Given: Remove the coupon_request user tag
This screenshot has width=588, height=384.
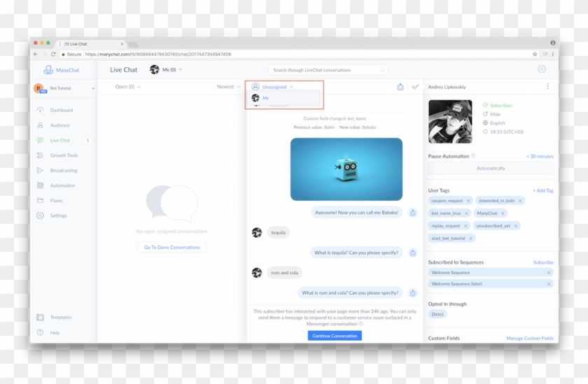Looking at the screenshot, I should coord(468,201).
